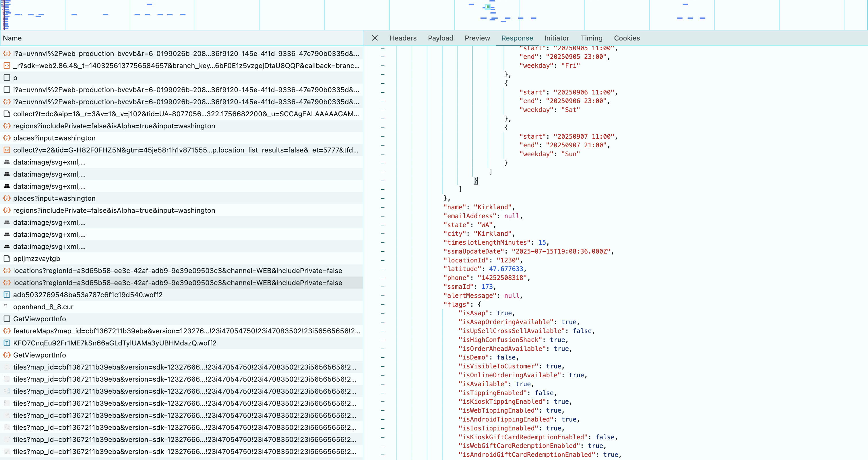Click font icon beside adb5032769548ba53a787c6f1c19d540.woff2
The width and height of the screenshot is (868, 460).
point(7,295)
